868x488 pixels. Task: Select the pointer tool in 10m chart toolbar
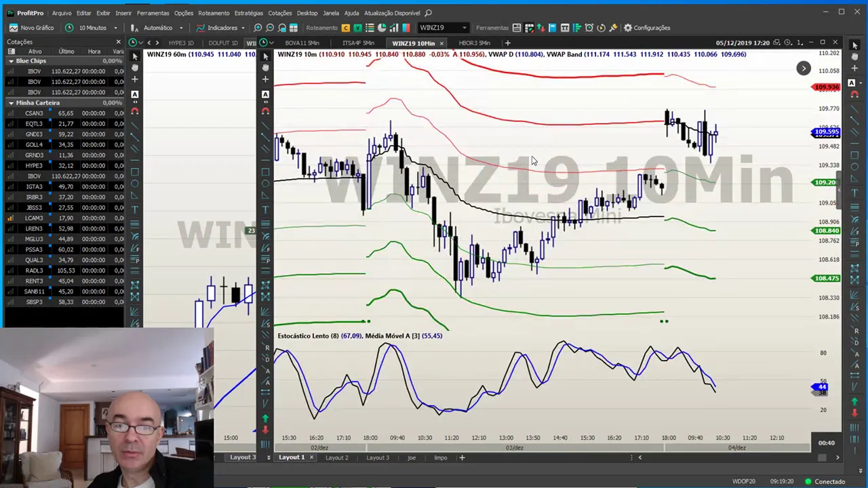coord(265,56)
